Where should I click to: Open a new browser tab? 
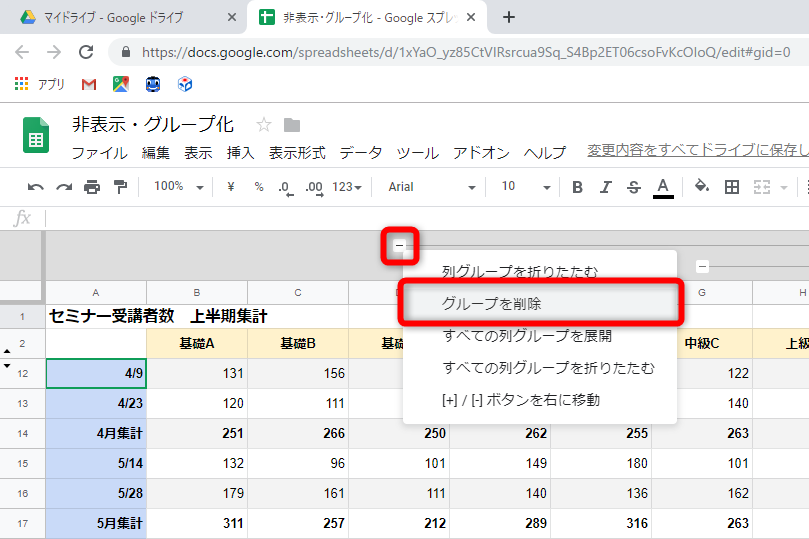point(509,17)
